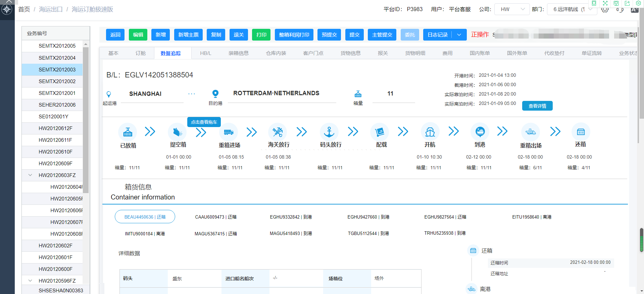Collapse the HW20120596FZ tree node
Image resolution: width=644 pixels, height=294 pixels.
pos(30,281)
